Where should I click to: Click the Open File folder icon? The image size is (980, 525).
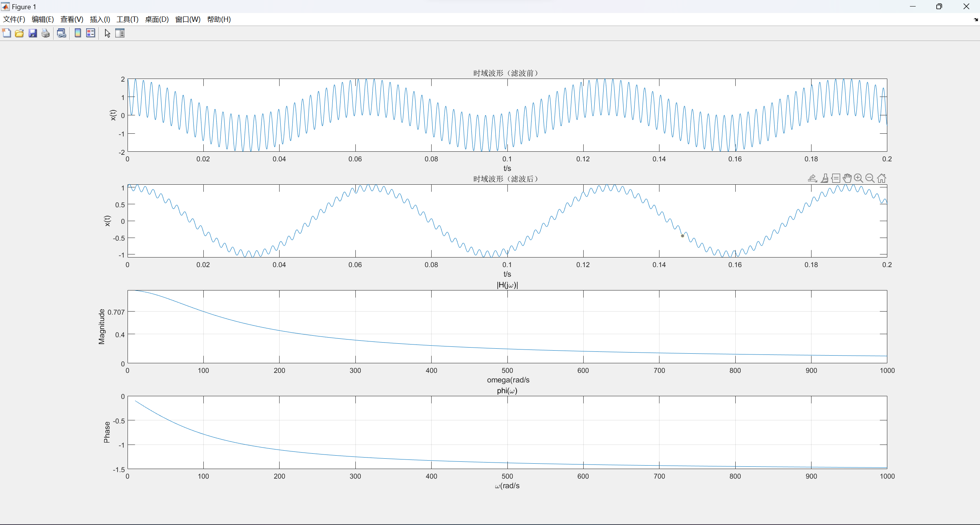[x=20, y=33]
